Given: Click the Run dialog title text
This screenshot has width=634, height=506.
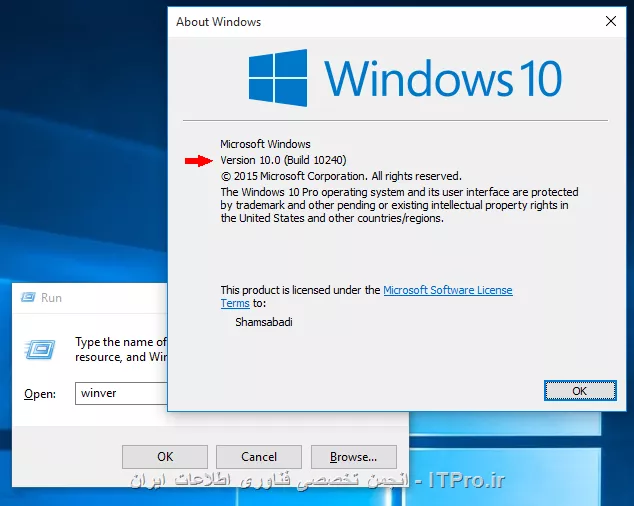Looking at the screenshot, I should [51, 298].
